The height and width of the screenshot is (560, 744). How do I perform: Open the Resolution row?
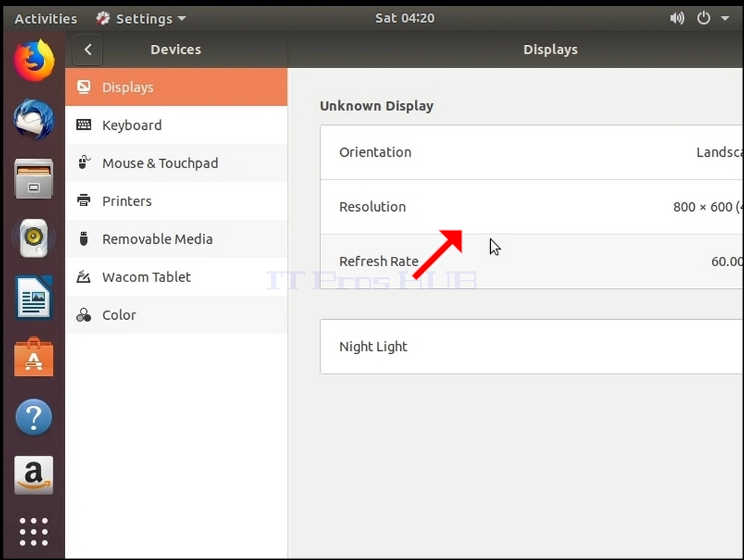click(x=532, y=207)
